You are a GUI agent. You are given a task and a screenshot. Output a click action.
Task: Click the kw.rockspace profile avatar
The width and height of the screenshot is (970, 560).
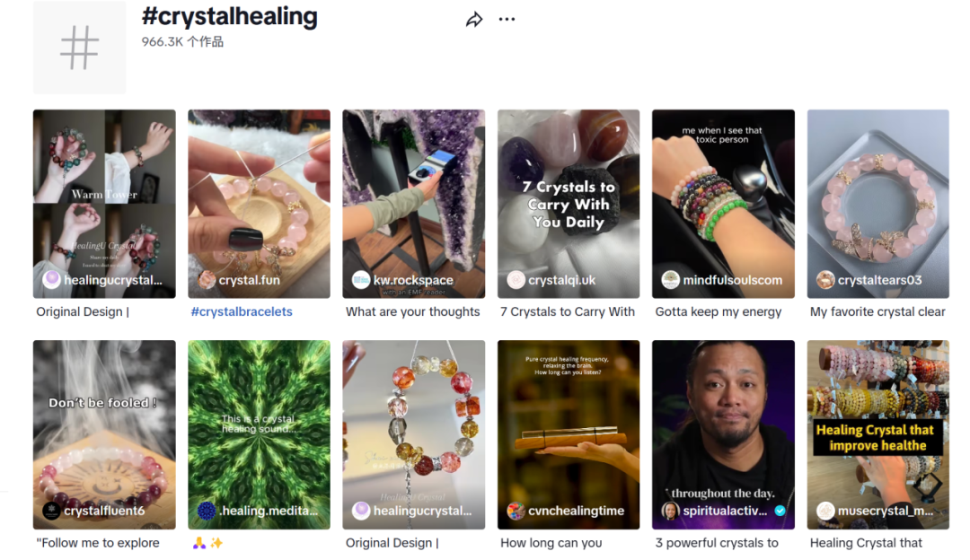pyautogui.click(x=361, y=280)
